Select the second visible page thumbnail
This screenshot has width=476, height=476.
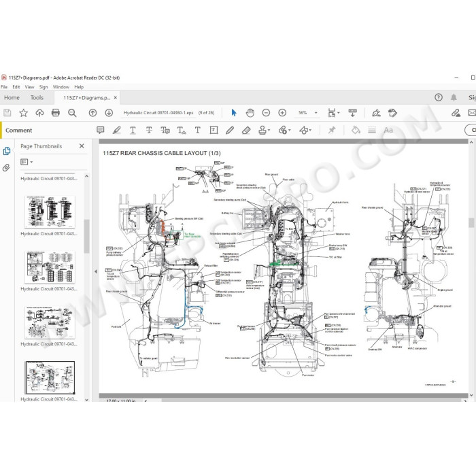pos(50,267)
